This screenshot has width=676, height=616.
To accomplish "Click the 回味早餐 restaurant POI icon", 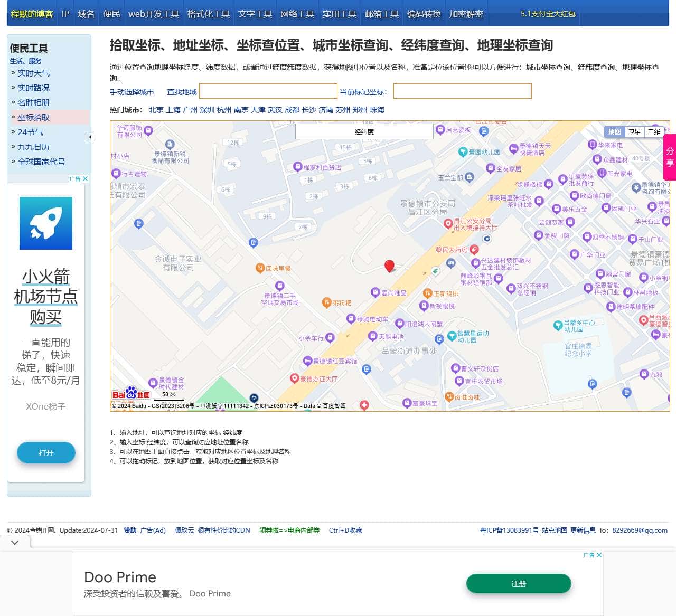I will pos(259,268).
